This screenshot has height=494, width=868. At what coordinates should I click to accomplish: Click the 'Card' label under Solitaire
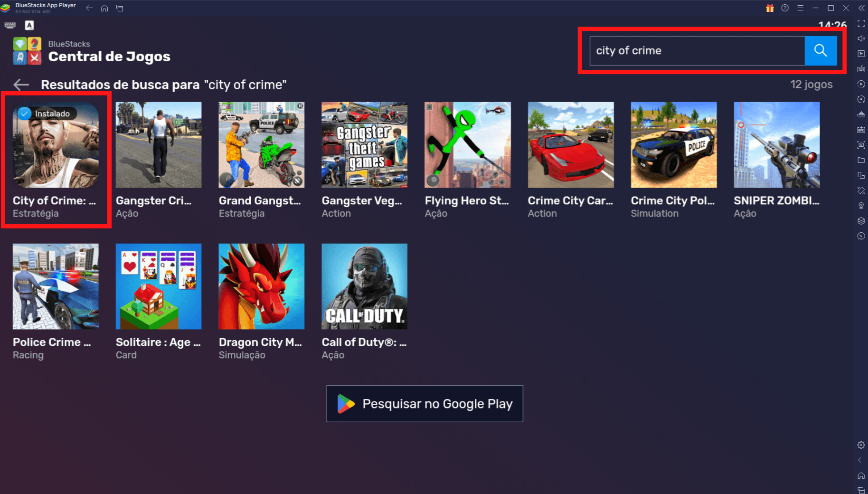pyautogui.click(x=126, y=355)
